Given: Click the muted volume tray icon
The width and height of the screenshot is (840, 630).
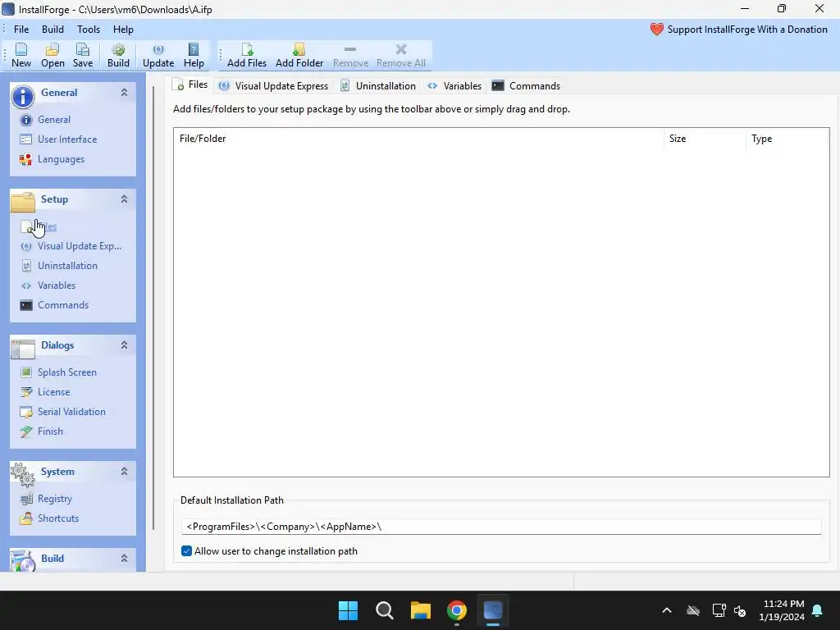Looking at the screenshot, I should point(740,610).
